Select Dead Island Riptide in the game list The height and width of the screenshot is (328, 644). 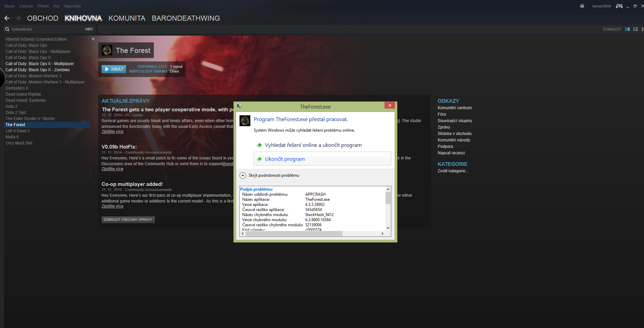(23, 94)
